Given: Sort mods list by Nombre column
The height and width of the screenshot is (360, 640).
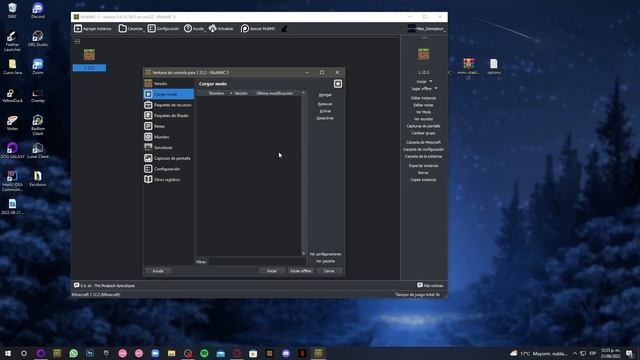Looking at the screenshot, I should click(216, 93).
